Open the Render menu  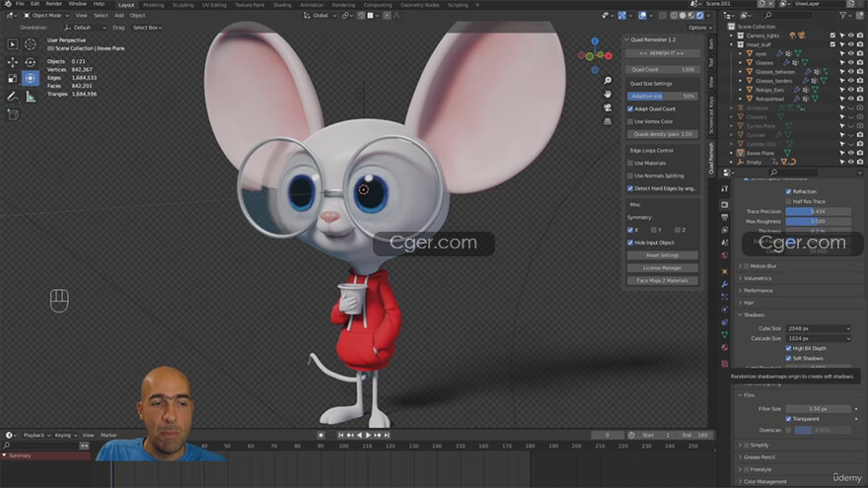click(53, 4)
